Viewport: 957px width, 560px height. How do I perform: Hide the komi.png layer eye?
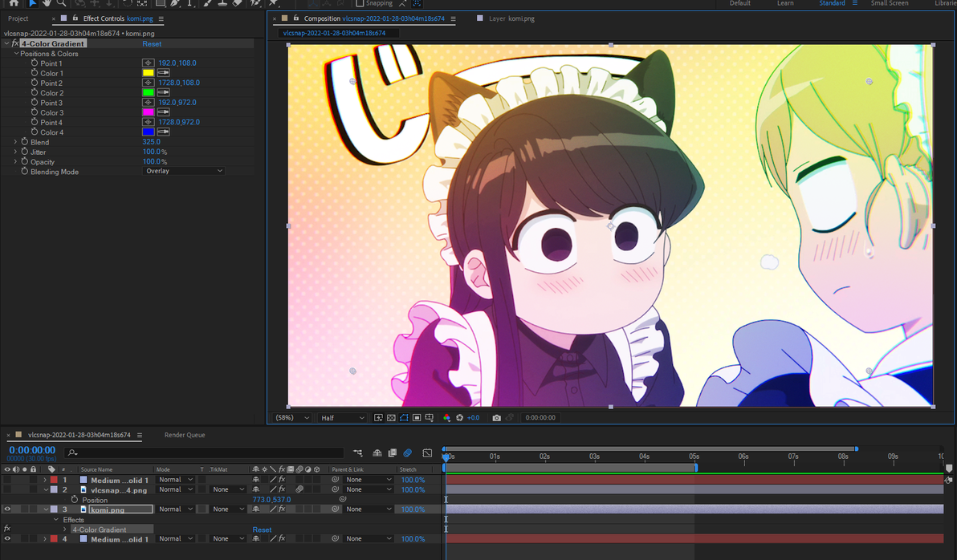(7, 509)
